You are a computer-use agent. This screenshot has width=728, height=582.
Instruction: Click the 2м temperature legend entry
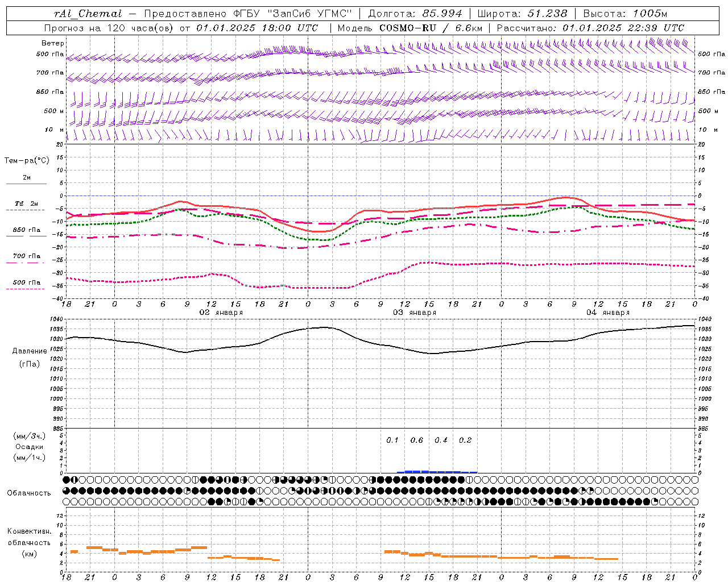tap(27, 178)
